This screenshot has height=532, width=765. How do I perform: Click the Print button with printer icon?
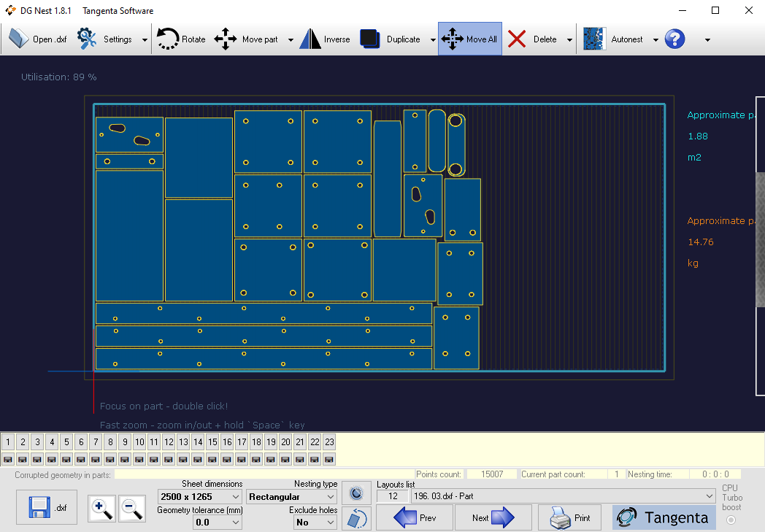pos(569,517)
